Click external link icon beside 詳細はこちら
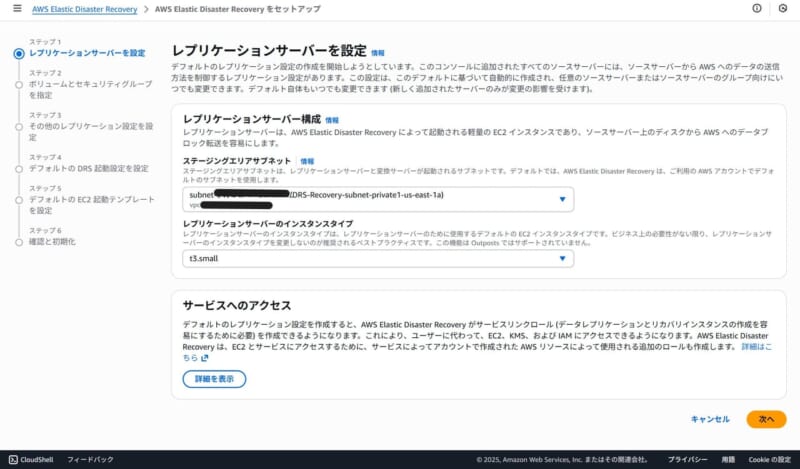800x469 pixels. (205, 357)
